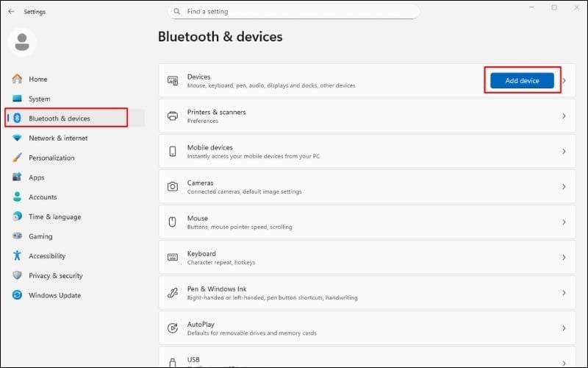
Task: Click the System monitor icon
Action: (x=17, y=99)
